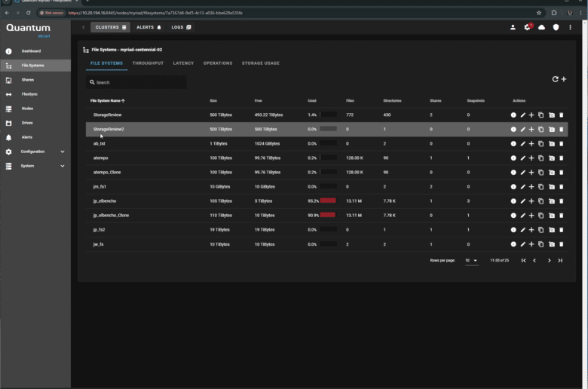588x389 pixels.
Task: Reload the browser page
Action: [x=28, y=13]
